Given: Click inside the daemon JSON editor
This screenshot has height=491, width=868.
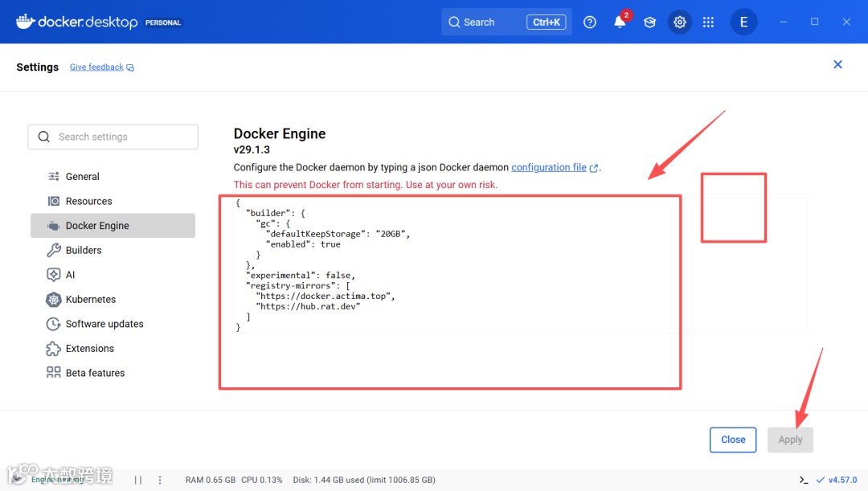Looking at the screenshot, I should [x=520, y=264].
